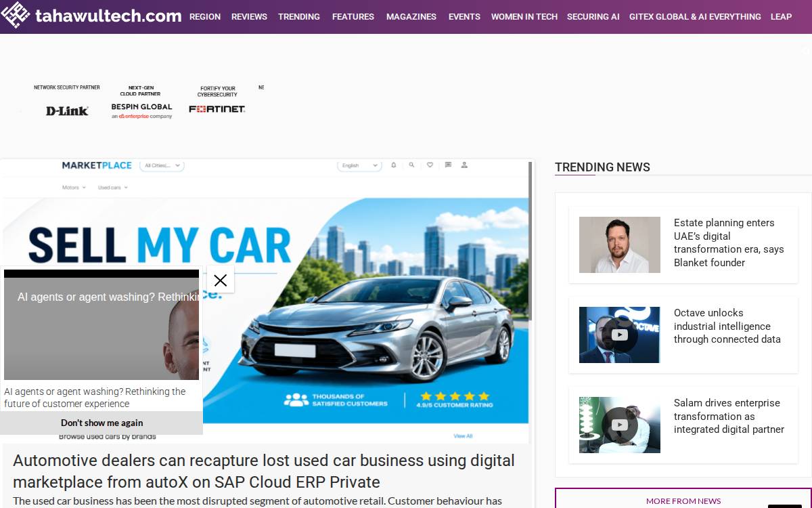Click the tahawultech.com logo
This screenshot has height=508, width=812.
[91, 15]
